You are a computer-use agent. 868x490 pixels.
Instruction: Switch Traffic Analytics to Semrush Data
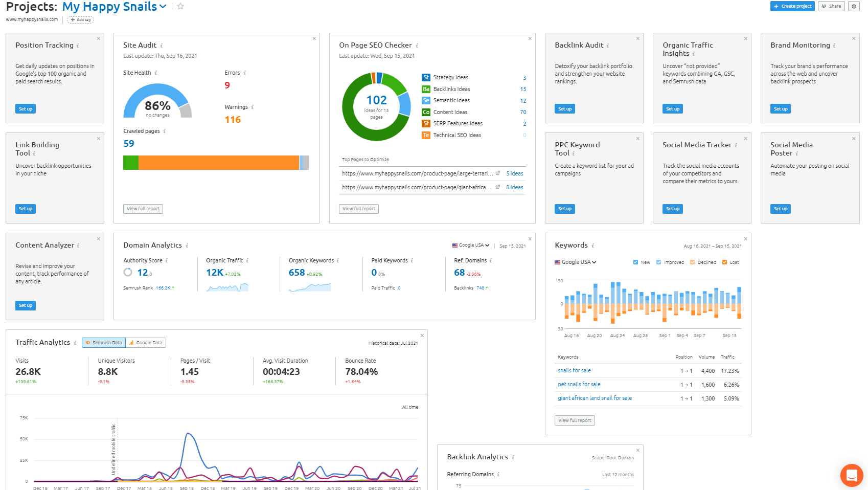click(x=104, y=343)
